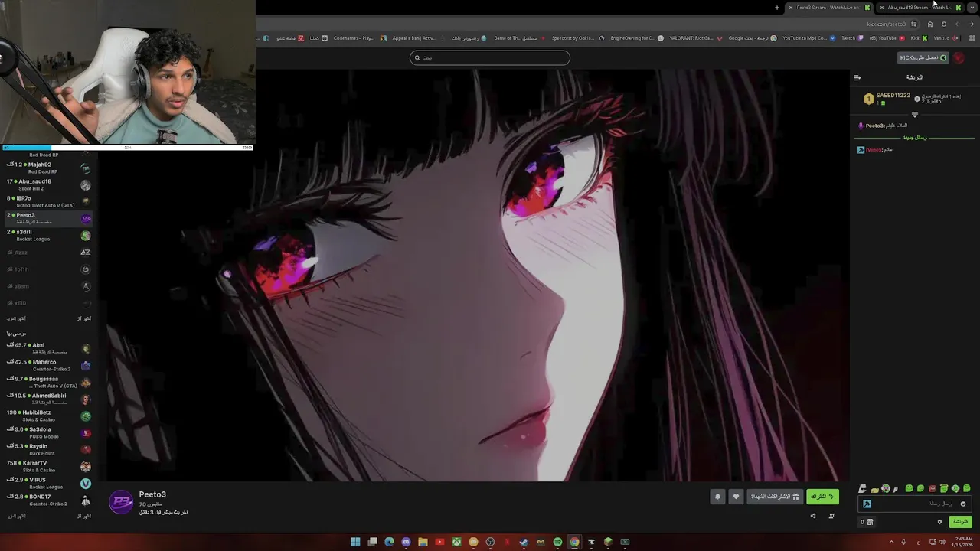Open Raydin recommended channel
The image size is (980, 551).
pos(49,449)
